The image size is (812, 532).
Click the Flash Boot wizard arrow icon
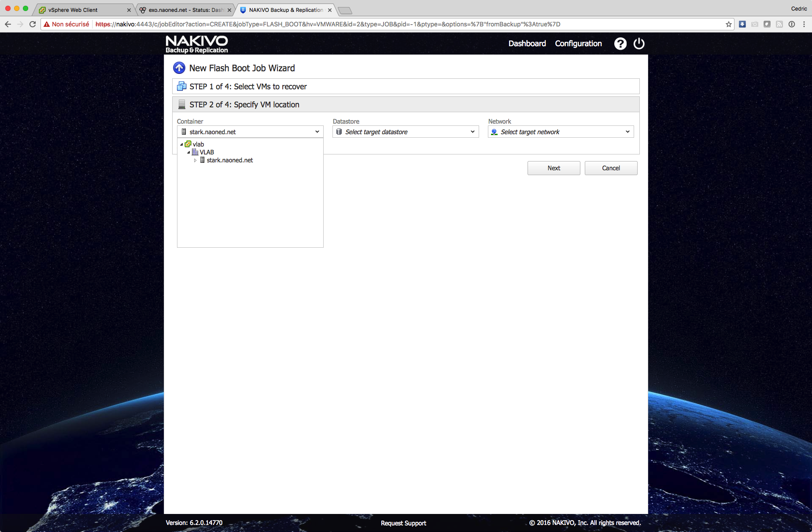(179, 68)
